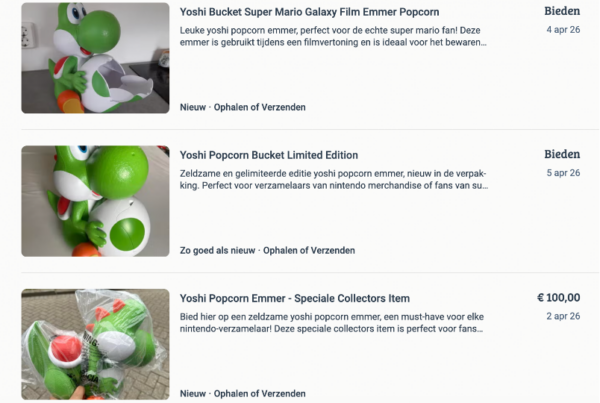Click 'Zo goed als nieuw' condition text
This screenshot has height=403, width=600.
pos(217,250)
